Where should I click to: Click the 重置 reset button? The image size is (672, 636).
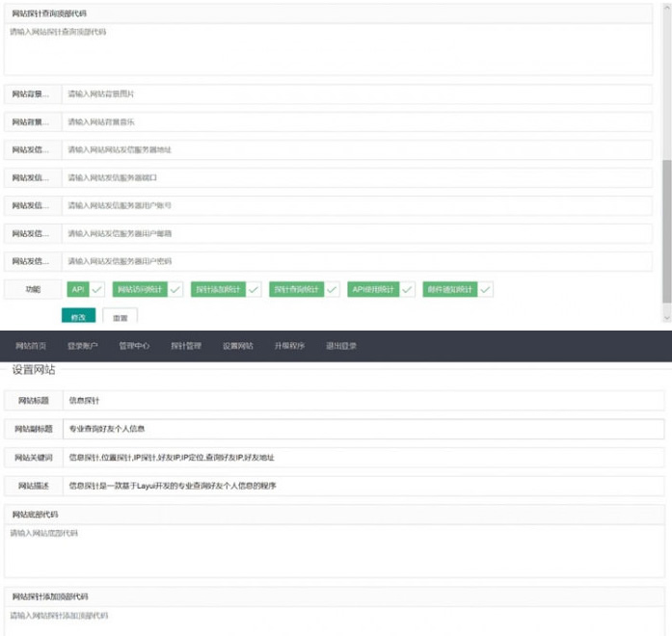click(x=120, y=317)
